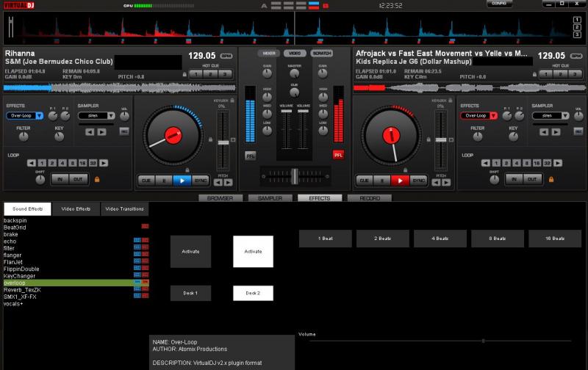Toggle the left channel PFL headphone button

tap(251, 155)
